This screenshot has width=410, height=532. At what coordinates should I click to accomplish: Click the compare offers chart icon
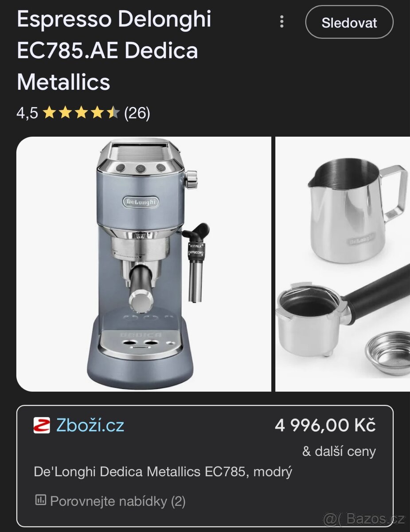click(x=40, y=500)
